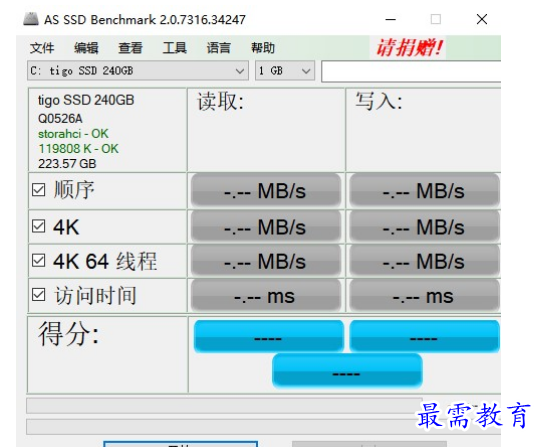Expand the C: tigo SSD 240GB drive dropdown

click(138, 71)
